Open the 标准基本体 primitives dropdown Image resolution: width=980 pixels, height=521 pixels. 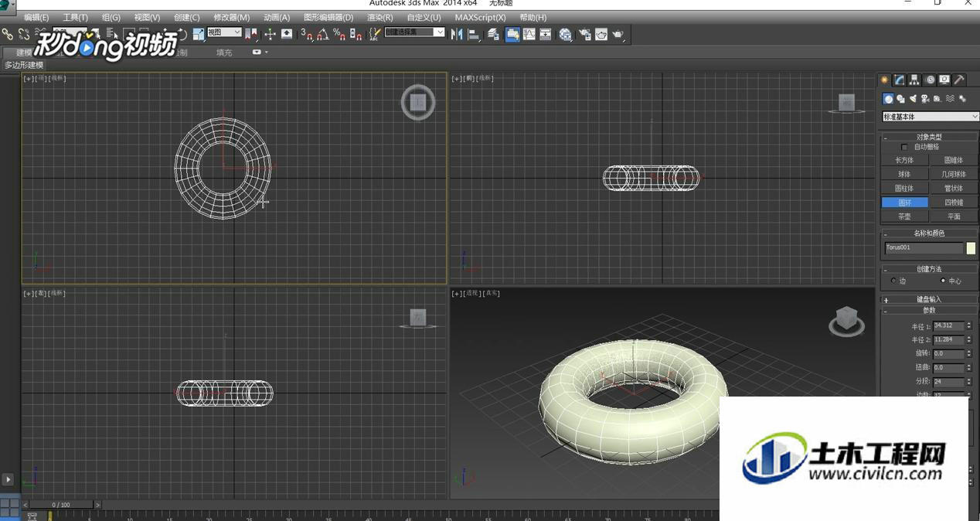click(x=931, y=117)
